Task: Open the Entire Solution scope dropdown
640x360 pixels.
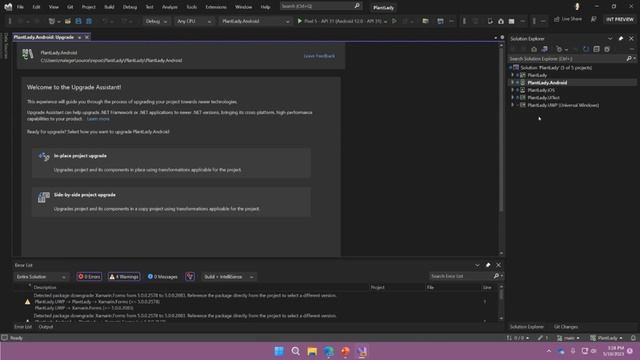Action: pyautogui.click(x=41, y=277)
